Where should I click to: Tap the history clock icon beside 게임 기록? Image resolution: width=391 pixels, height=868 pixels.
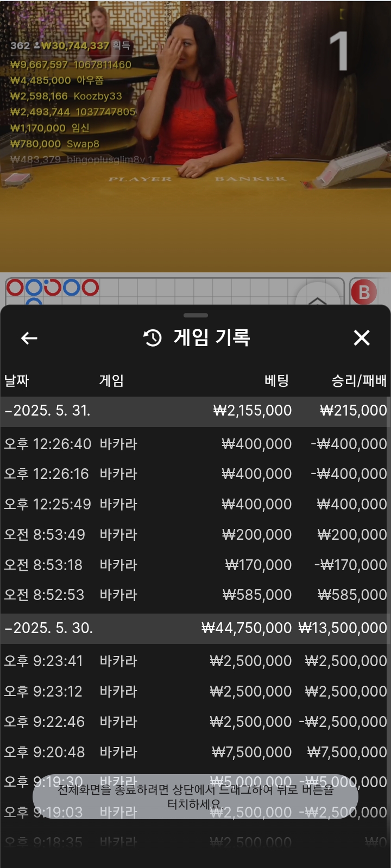click(x=153, y=338)
